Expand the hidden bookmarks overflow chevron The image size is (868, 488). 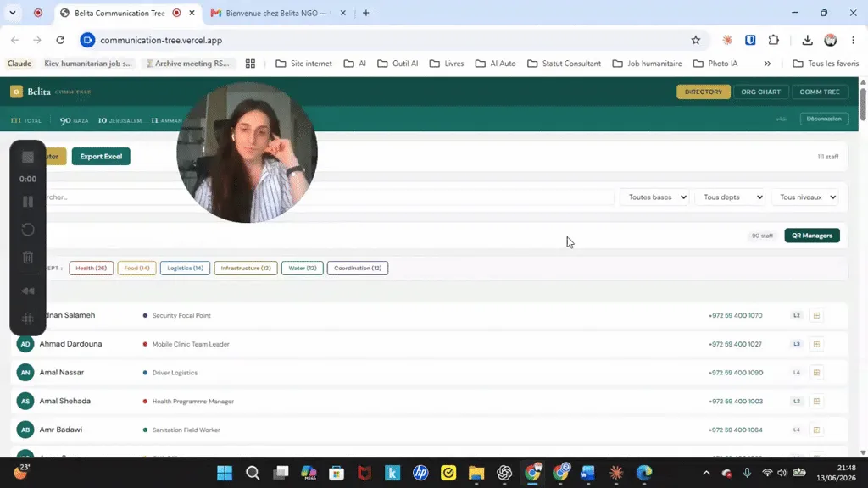click(767, 64)
